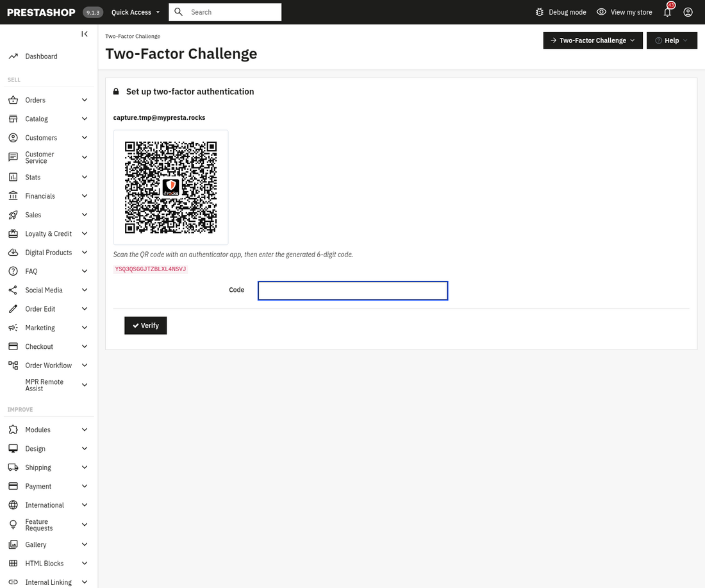Click the Payment card icon
705x588 pixels.
pyautogui.click(x=13, y=486)
